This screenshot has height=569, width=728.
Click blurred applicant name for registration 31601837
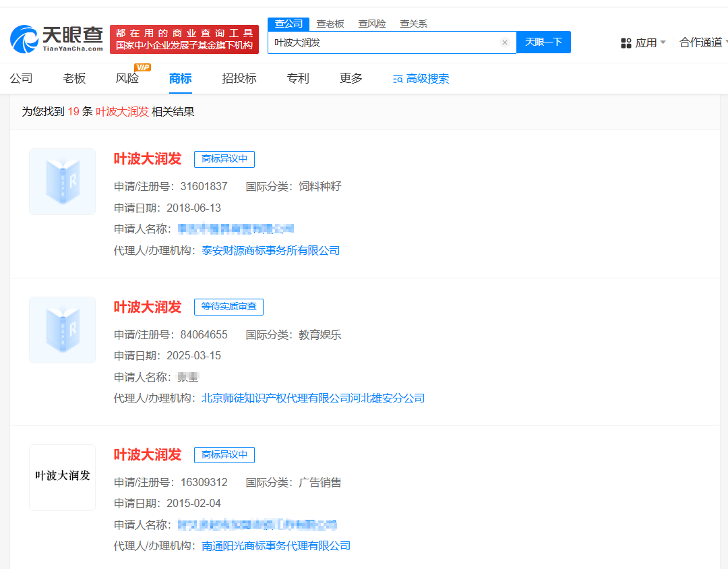point(236,229)
